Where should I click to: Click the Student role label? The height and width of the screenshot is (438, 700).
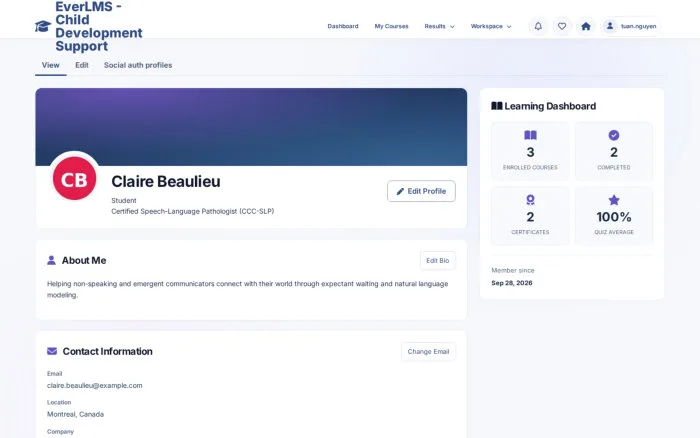(124, 200)
